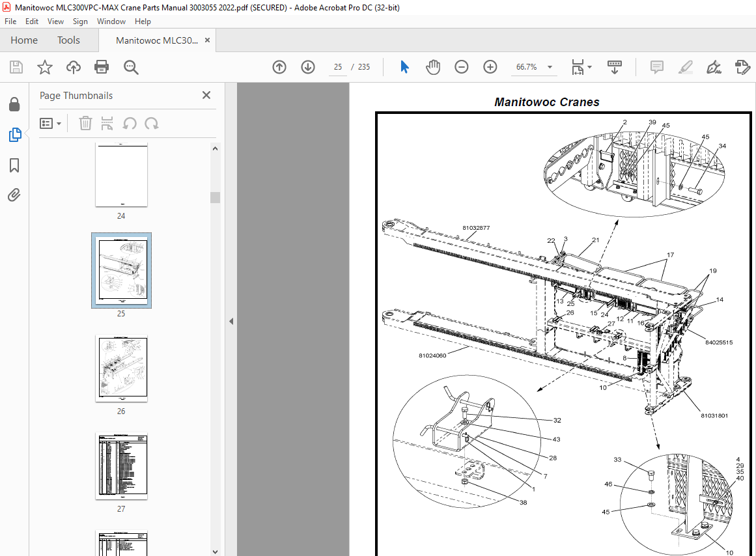The height and width of the screenshot is (556, 756).
Task: Open the sign document tool
Action: coord(714,67)
